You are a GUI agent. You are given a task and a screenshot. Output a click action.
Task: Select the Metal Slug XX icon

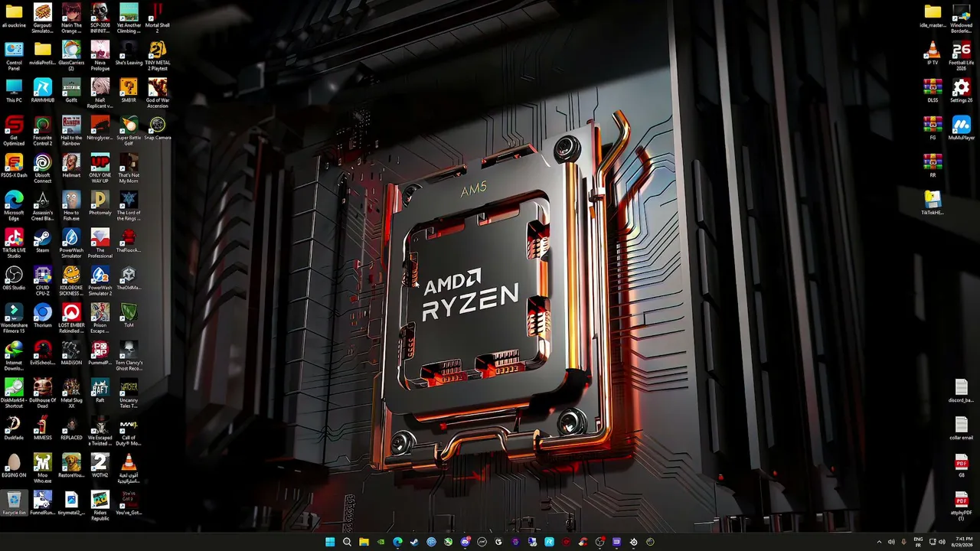[x=71, y=393]
